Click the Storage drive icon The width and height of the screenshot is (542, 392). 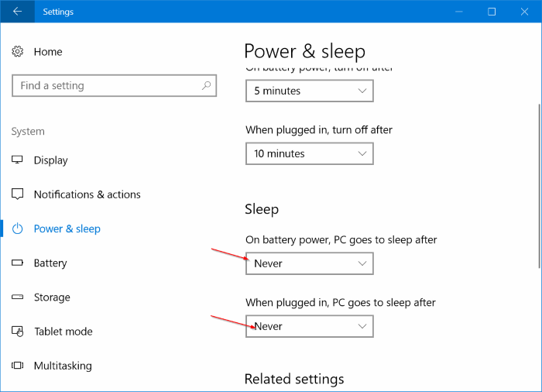click(x=18, y=297)
